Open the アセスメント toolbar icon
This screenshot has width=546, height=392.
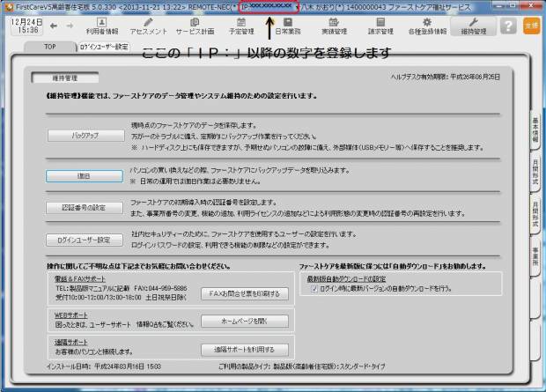pyautogui.click(x=149, y=26)
